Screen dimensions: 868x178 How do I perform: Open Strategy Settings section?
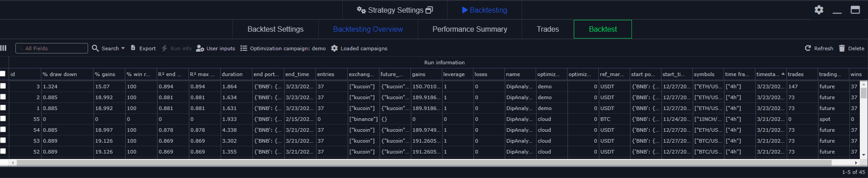pos(395,10)
